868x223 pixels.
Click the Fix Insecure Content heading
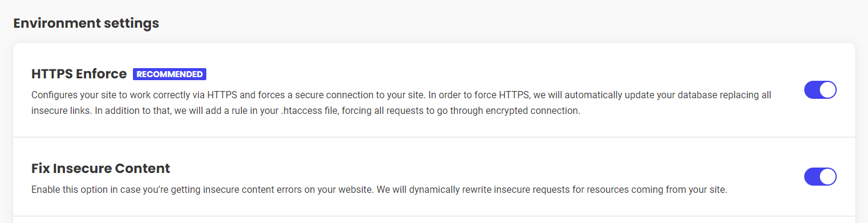click(100, 168)
